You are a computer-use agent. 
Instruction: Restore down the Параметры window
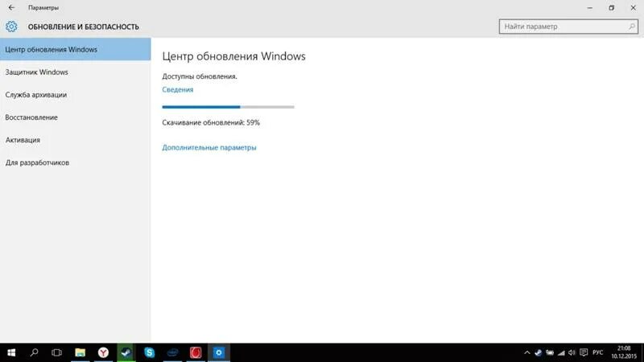pos(612,7)
